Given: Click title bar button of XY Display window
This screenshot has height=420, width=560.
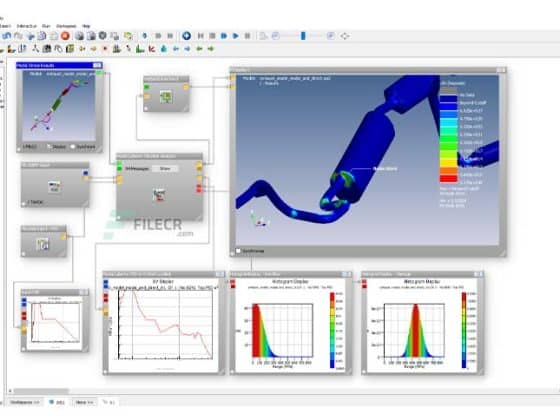Looking at the screenshot, I should tap(220, 274).
